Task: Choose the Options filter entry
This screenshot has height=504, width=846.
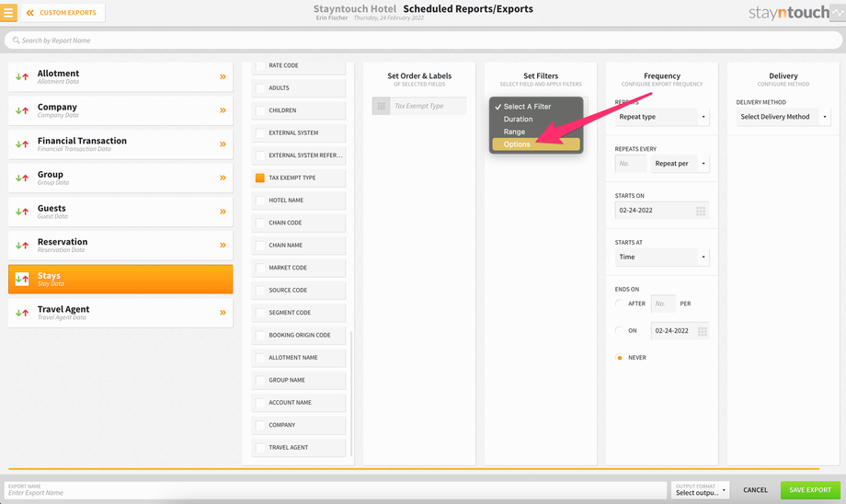Action: [536, 144]
